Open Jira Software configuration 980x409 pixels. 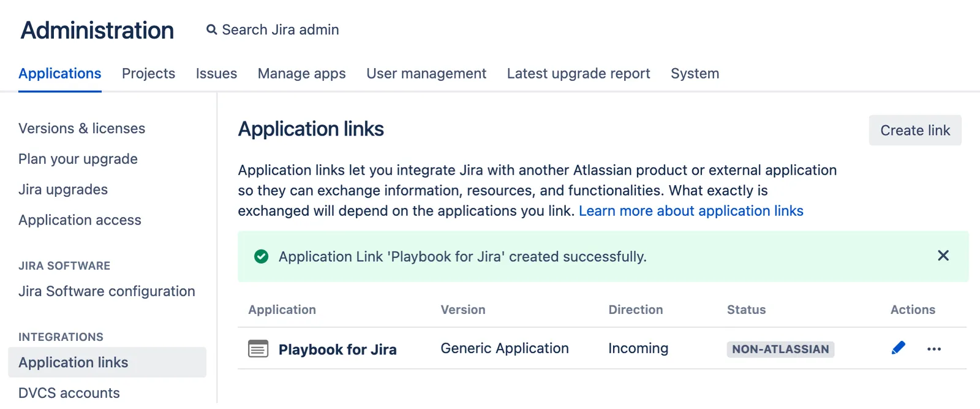(107, 291)
